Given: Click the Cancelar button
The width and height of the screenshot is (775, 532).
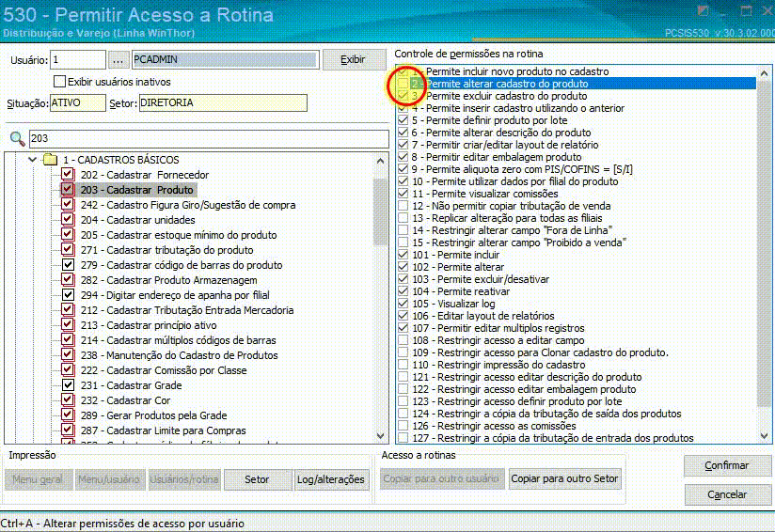Looking at the screenshot, I should [x=727, y=494].
